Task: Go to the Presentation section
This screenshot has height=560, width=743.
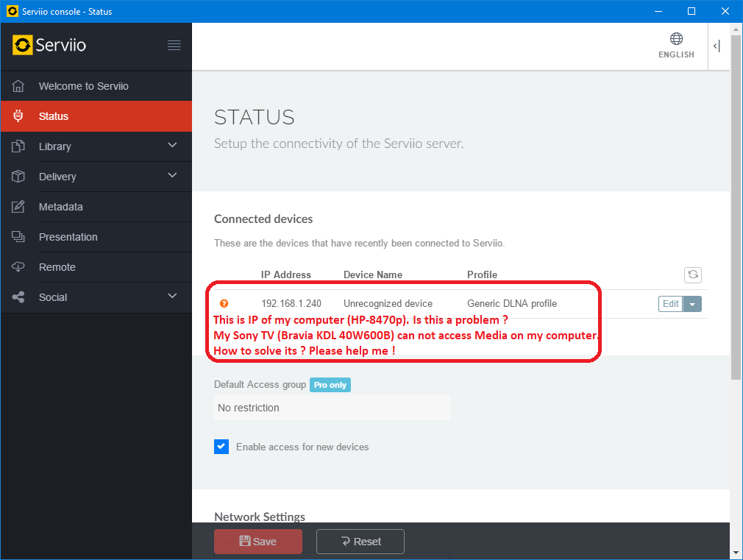Action: pyautogui.click(x=68, y=237)
